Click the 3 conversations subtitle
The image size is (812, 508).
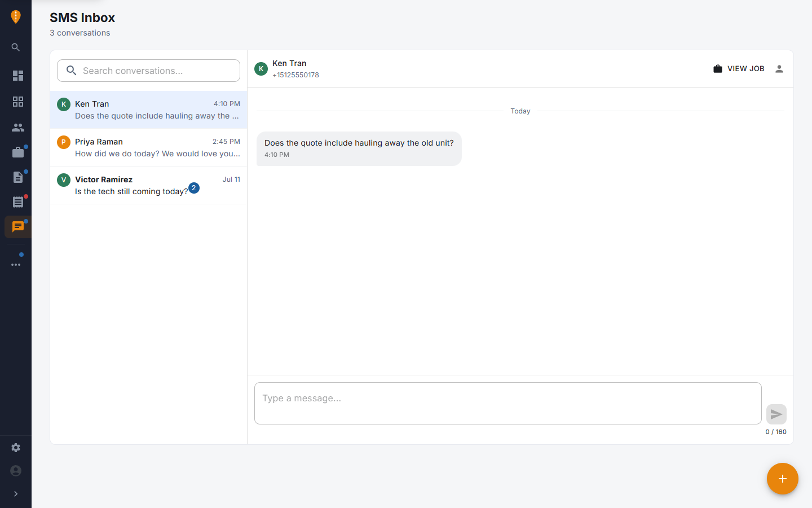[80, 33]
